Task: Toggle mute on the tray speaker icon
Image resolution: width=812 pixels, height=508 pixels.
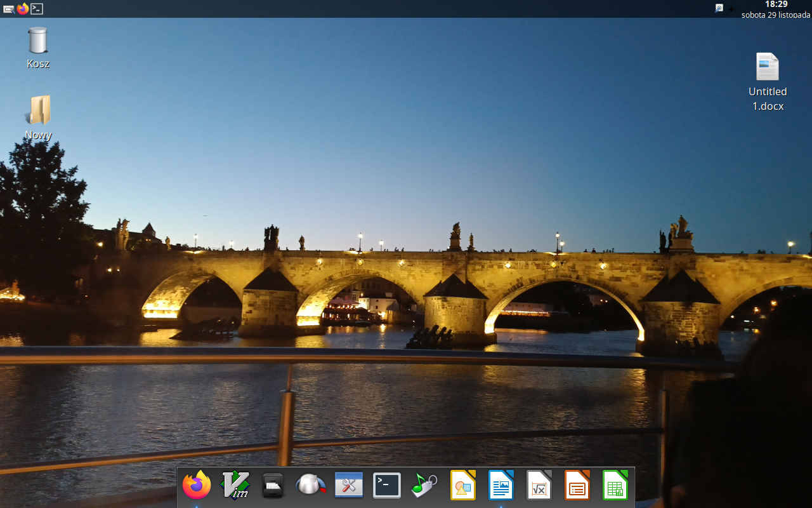Action: tap(731, 8)
